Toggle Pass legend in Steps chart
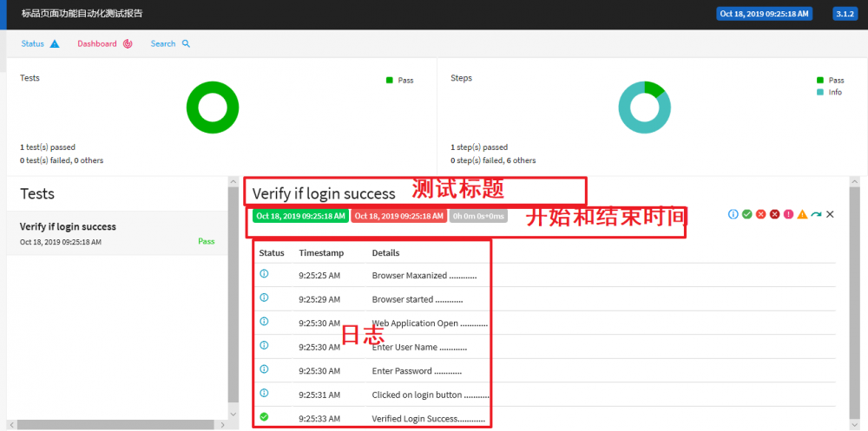Screen dimensions: 868x431 [831, 81]
